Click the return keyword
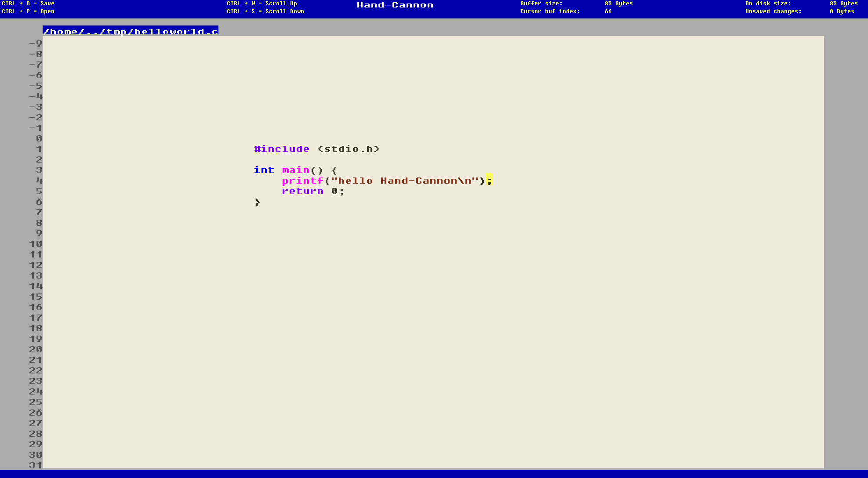This screenshot has width=868, height=478. (x=302, y=191)
